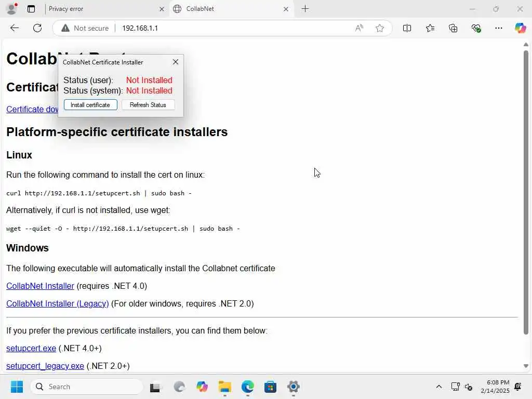Click red Not Installed system status
This screenshot has height=399, width=532.
tap(149, 91)
